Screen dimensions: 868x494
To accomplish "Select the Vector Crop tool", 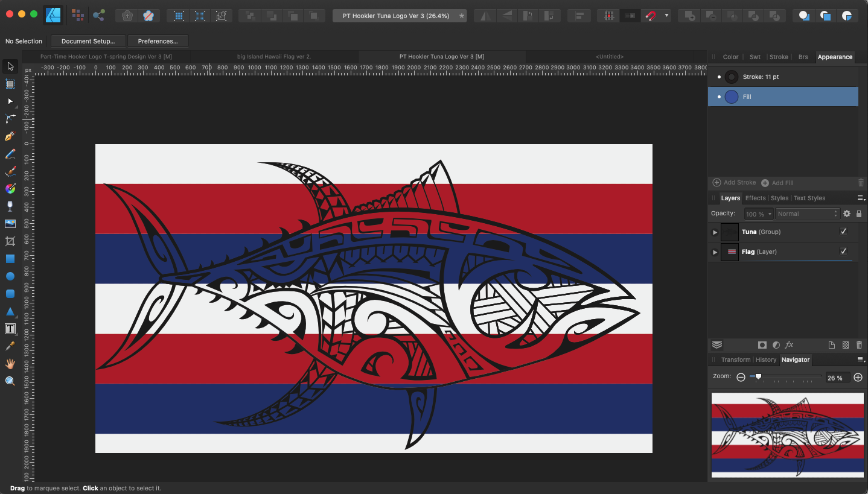I will click(x=10, y=241).
